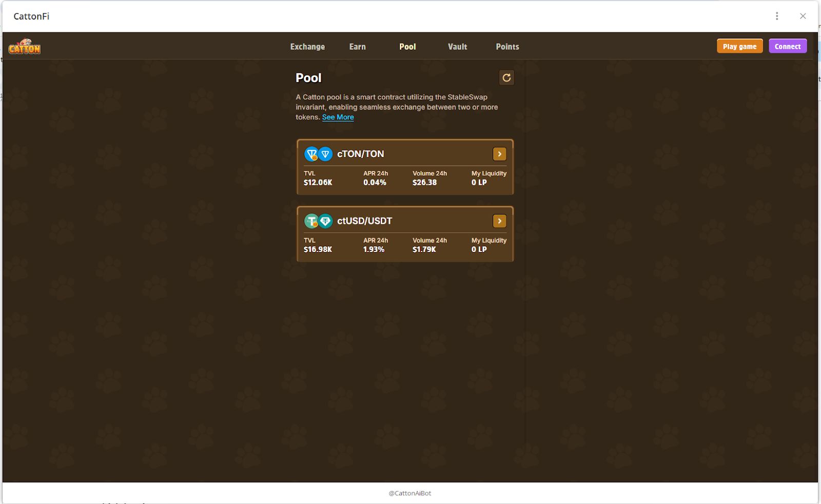The width and height of the screenshot is (821, 504).
Task: Close the CattonFi window
Action: tap(803, 16)
